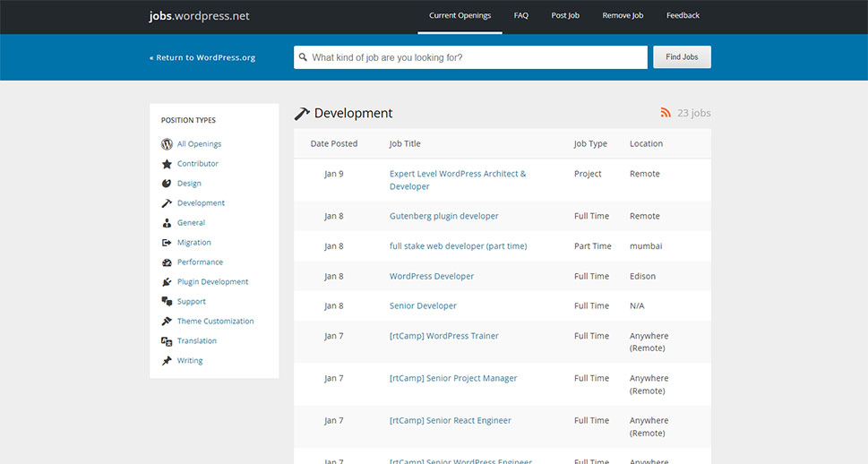868x464 pixels.
Task: Open Senior Developer job listing
Action: pos(423,305)
